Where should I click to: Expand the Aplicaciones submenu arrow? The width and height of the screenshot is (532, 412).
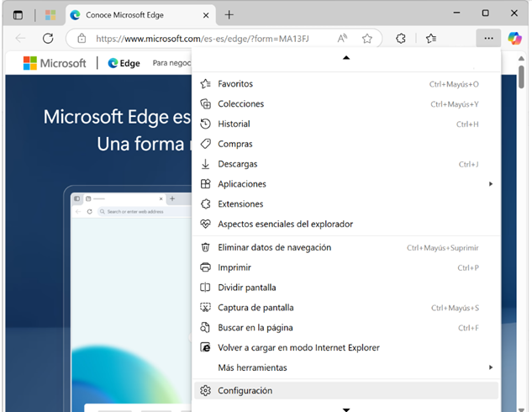pyautogui.click(x=491, y=184)
